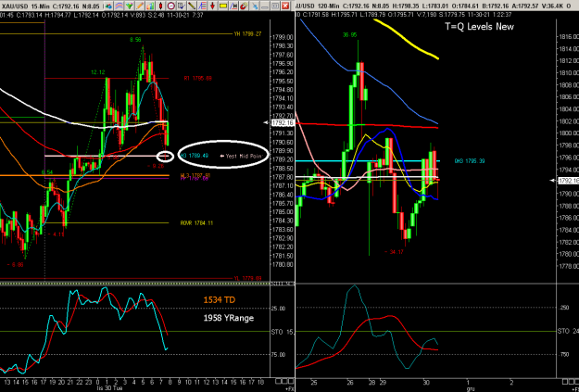Click first small square under 15-Min chart
This screenshot has width=579, height=392.
278,381
